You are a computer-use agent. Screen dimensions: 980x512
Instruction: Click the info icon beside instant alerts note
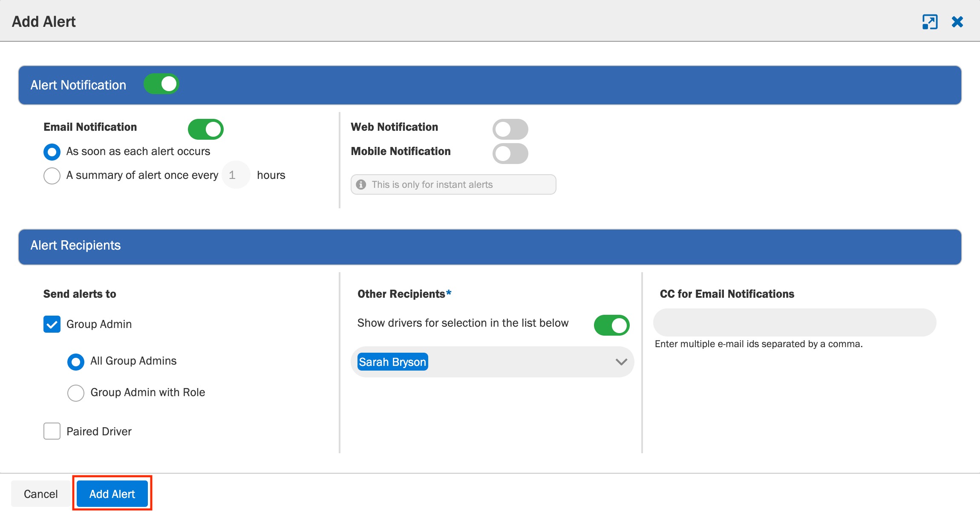pos(361,184)
